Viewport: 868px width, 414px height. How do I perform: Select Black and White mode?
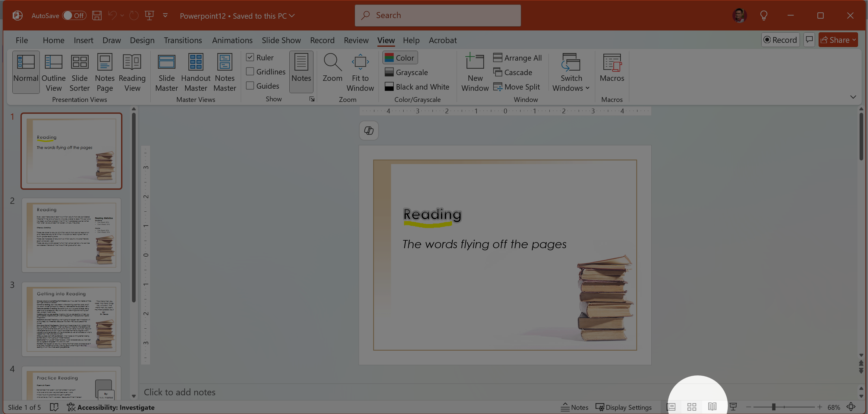click(417, 87)
